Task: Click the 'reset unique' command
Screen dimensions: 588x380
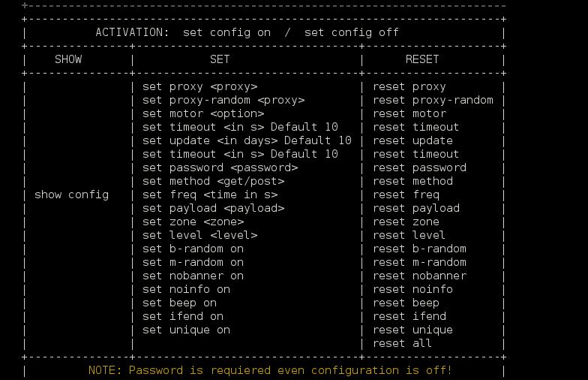Action: point(412,330)
